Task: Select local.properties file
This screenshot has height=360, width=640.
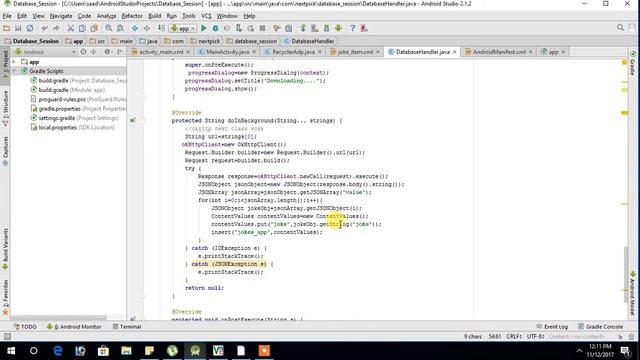Action: [73, 127]
